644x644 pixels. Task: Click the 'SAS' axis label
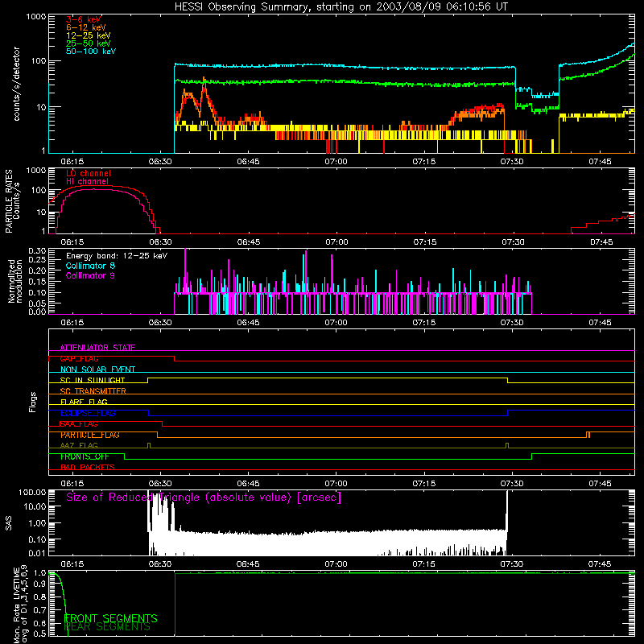coord(8,523)
